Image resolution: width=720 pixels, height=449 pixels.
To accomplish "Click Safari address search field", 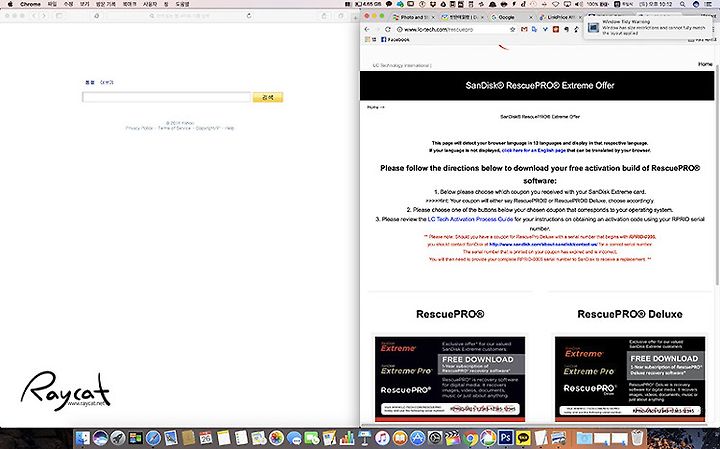I will [179, 16].
